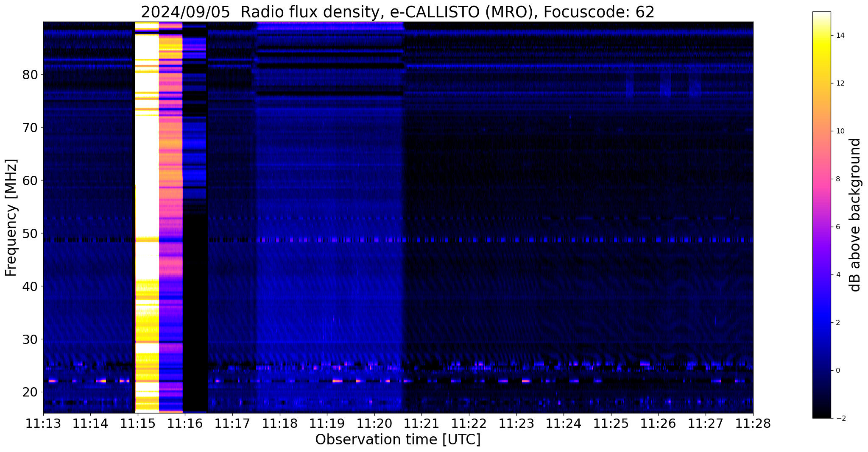Click the 11:28 time tick label
The height and width of the screenshot is (452, 868).
753,423
